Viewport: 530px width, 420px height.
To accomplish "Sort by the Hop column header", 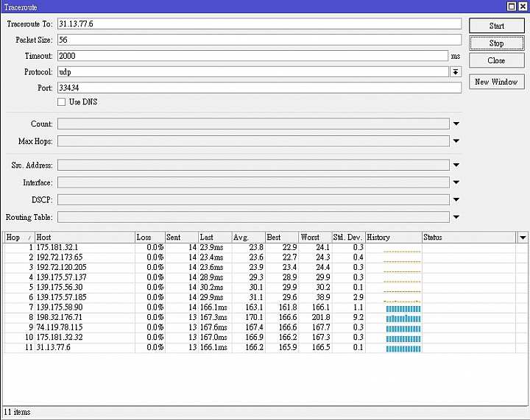I will tap(19, 238).
